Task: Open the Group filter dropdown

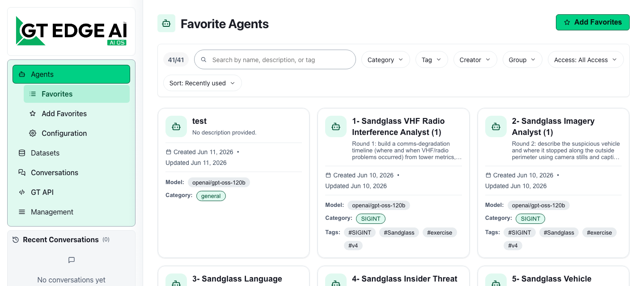Action: (522, 59)
